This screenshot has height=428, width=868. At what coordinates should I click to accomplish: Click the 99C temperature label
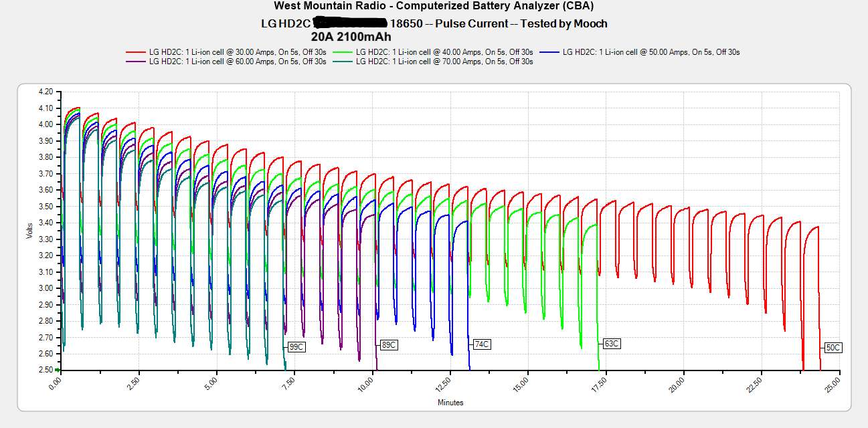[296, 346]
